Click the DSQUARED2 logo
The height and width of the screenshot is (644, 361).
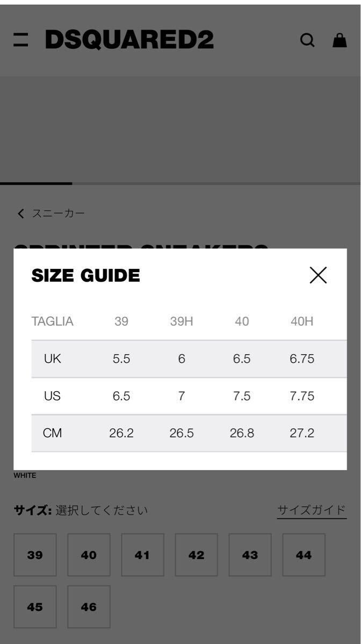(129, 40)
